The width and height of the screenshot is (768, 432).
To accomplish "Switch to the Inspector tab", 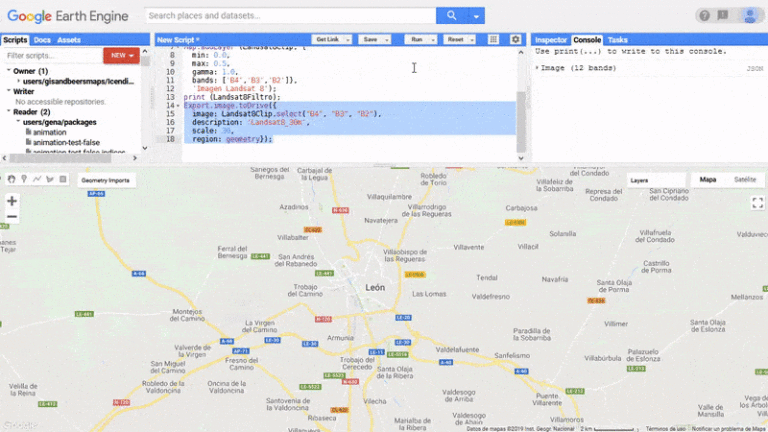I will (551, 40).
